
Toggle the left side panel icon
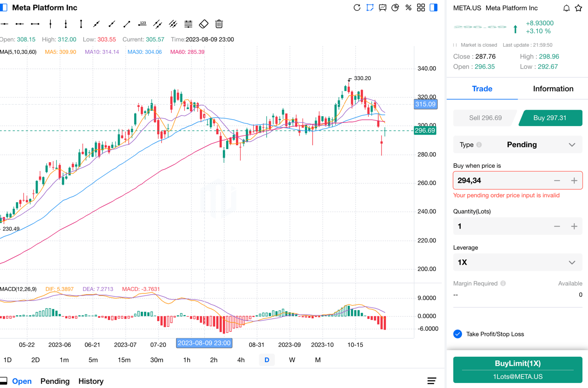(4, 8)
